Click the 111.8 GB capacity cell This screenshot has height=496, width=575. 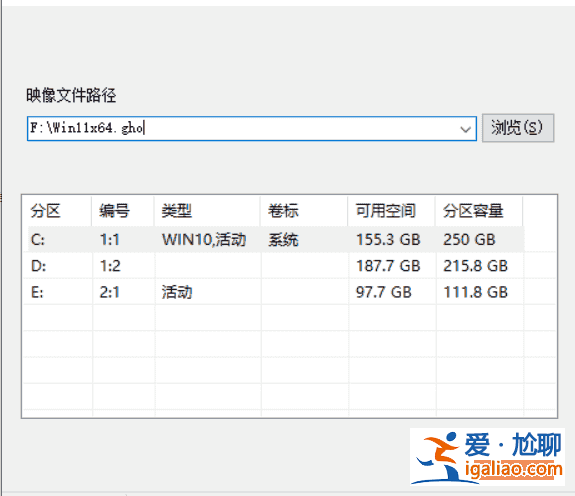pos(476,293)
